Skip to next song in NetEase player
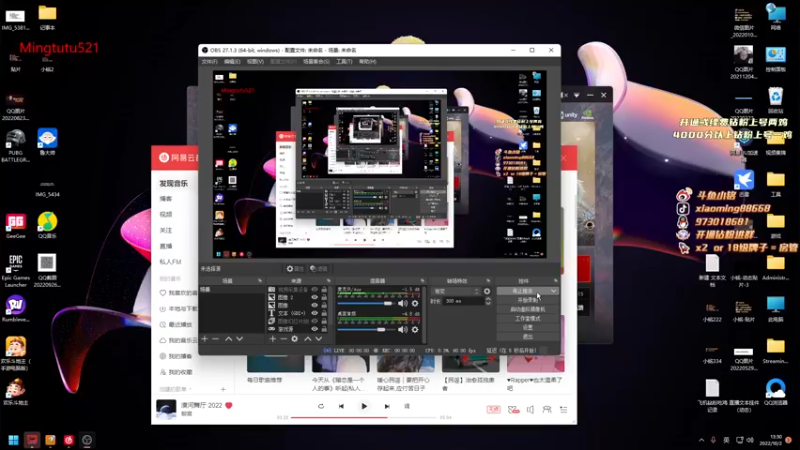Image resolution: width=800 pixels, height=450 pixels. [x=387, y=407]
